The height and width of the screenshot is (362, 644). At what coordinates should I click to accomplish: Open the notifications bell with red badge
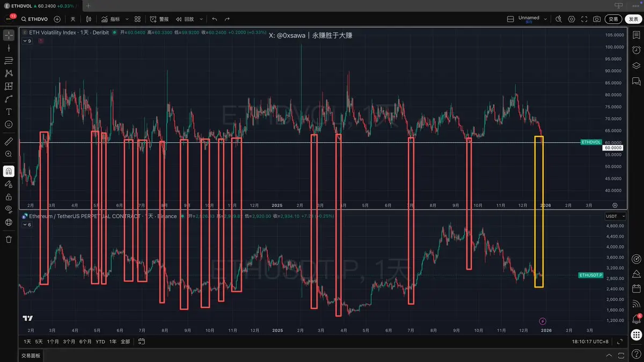pos(636,320)
